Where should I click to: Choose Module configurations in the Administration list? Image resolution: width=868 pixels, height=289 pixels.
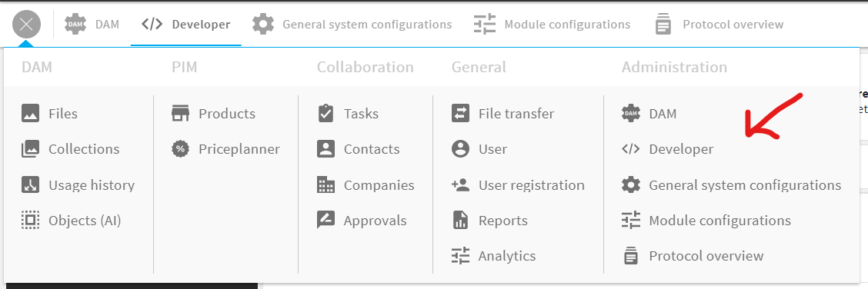point(719,221)
